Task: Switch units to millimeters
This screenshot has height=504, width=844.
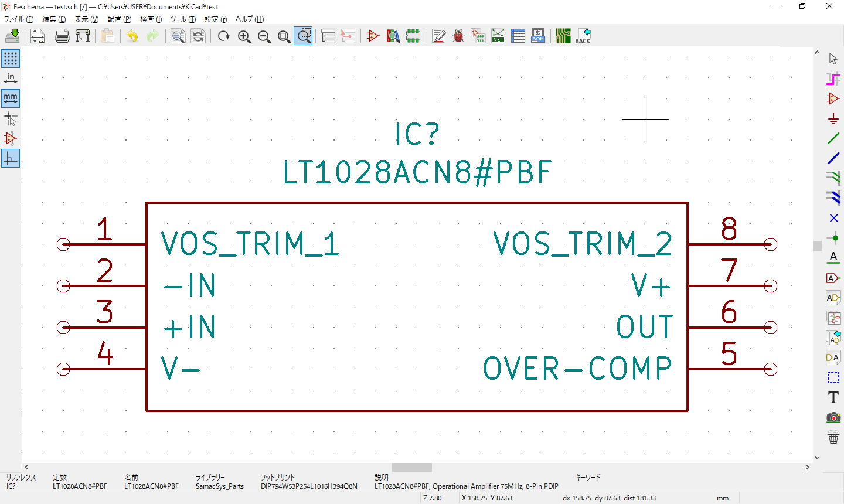Action: click(x=11, y=98)
